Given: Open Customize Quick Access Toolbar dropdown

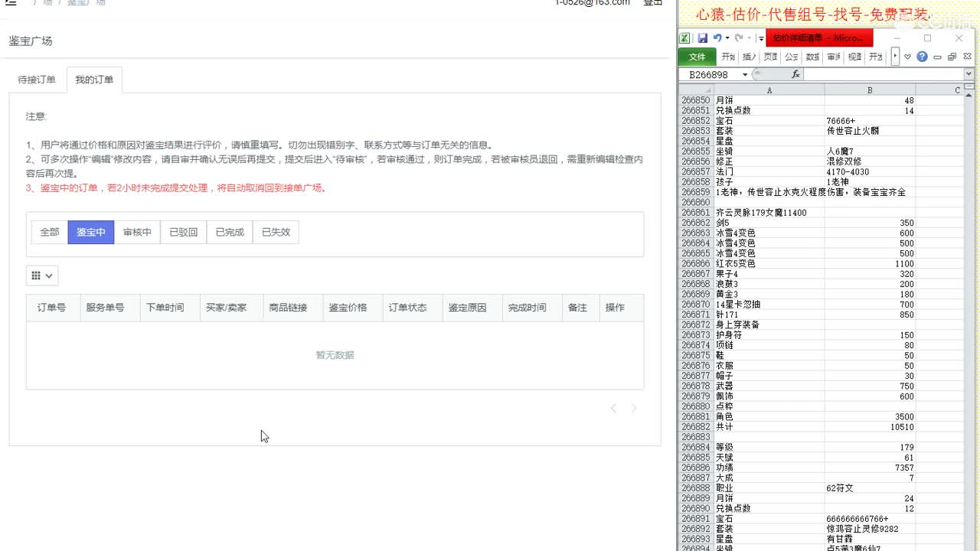Looking at the screenshot, I should tap(761, 38).
